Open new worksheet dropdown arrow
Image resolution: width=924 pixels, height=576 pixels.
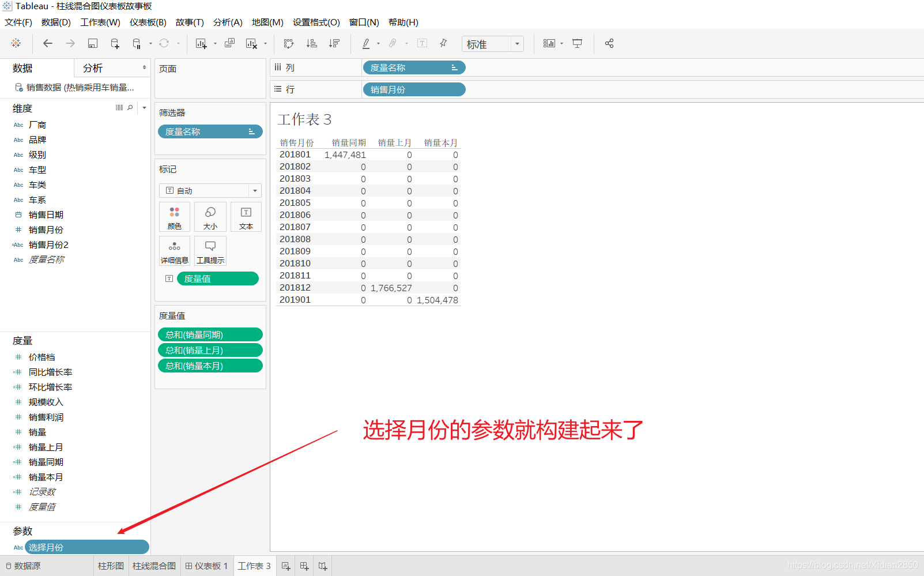pyautogui.click(x=215, y=43)
